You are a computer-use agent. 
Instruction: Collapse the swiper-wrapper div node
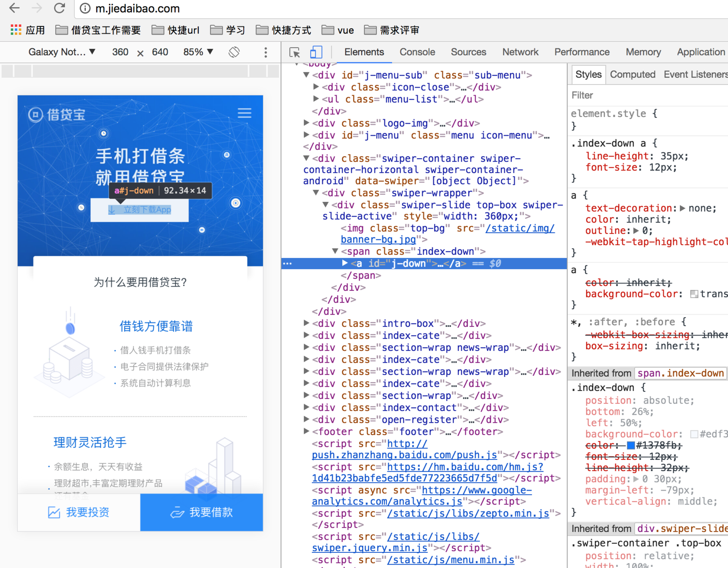pos(316,193)
